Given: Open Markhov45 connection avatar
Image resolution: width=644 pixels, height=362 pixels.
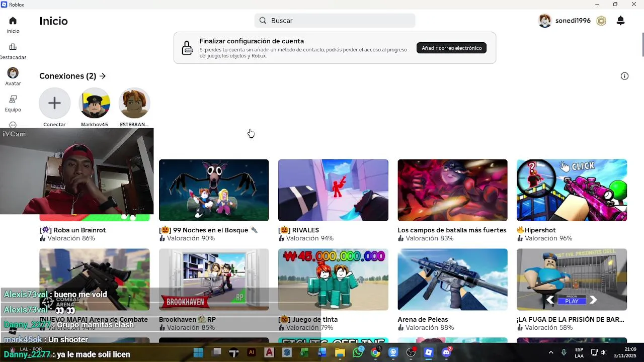Looking at the screenshot, I should [x=94, y=103].
